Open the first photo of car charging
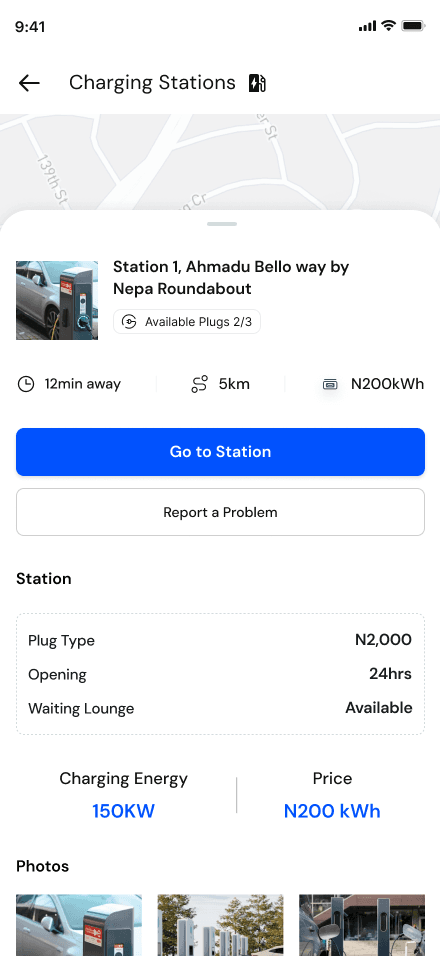The image size is (440, 956). (79, 925)
